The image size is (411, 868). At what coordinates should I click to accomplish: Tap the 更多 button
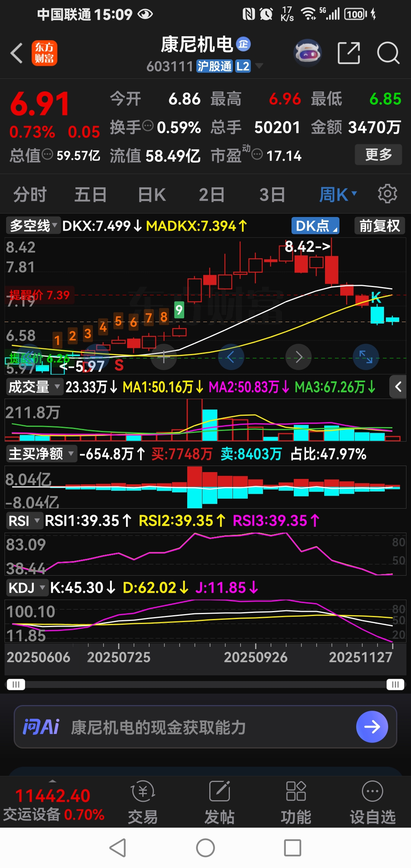378,154
